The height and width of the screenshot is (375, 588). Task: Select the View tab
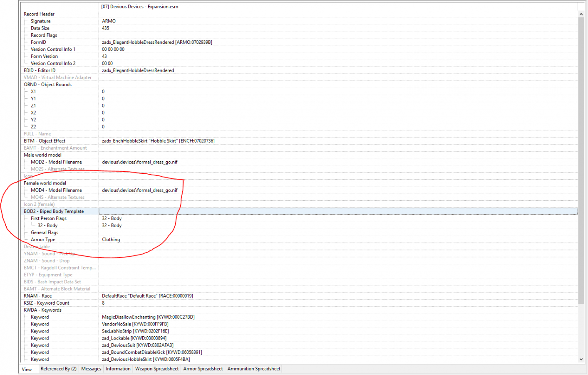click(x=27, y=370)
